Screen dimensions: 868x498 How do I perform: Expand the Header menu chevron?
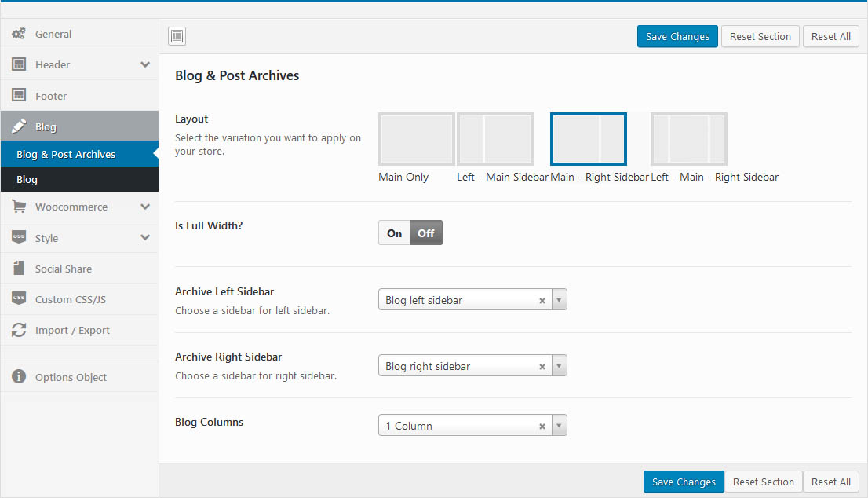coord(145,64)
